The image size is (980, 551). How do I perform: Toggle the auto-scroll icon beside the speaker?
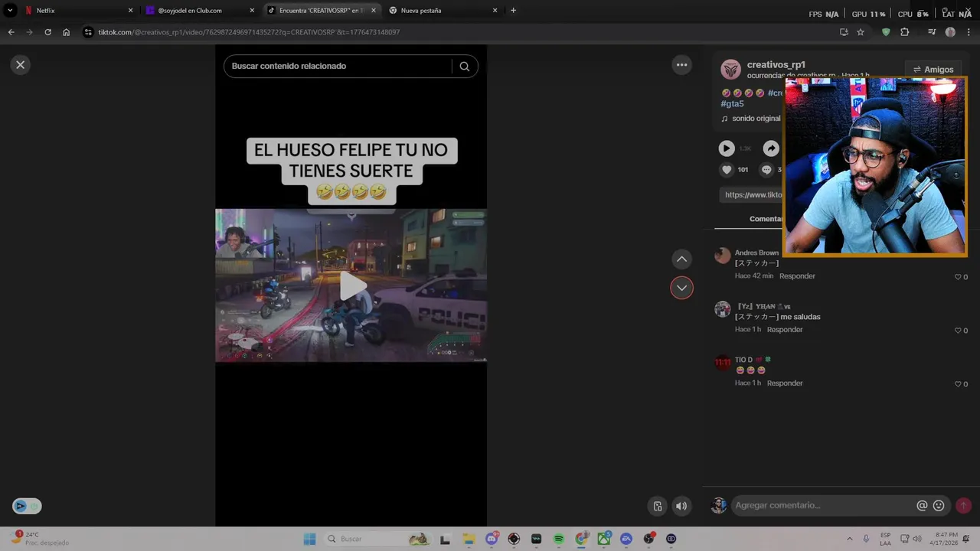pos(657,506)
